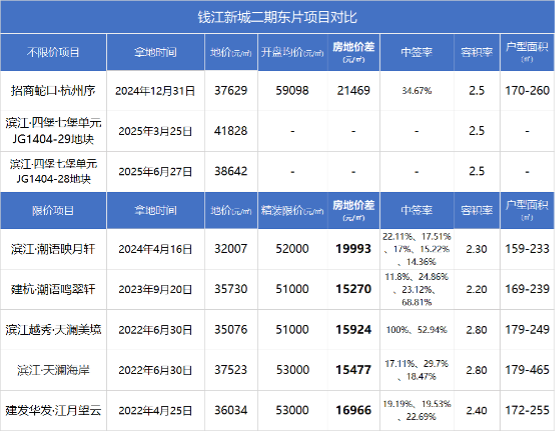
Task: Select lottery rates starting with 11.8%
Action: (417, 289)
